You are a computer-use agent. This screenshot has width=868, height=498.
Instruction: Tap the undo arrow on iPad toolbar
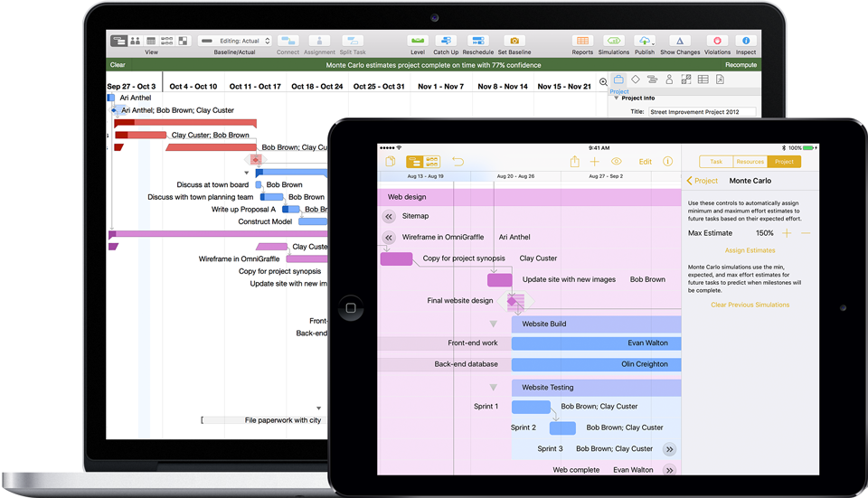pos(458,162)
